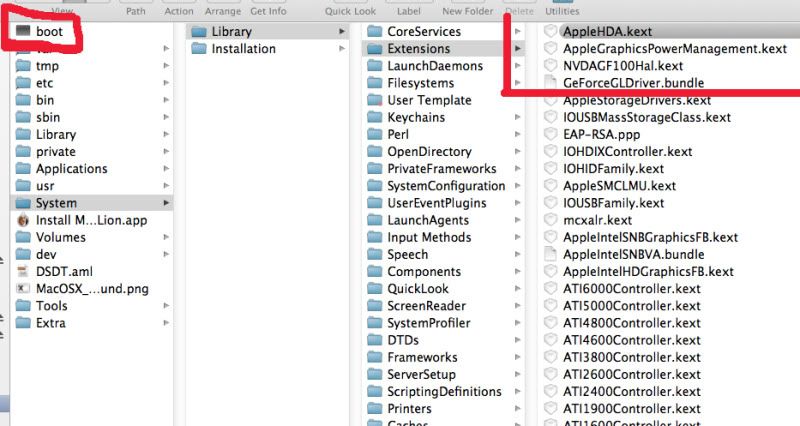This screenshot has height=426, width=800.
Task: Expand the tmp folder arrow
Action: coord(166,66)
